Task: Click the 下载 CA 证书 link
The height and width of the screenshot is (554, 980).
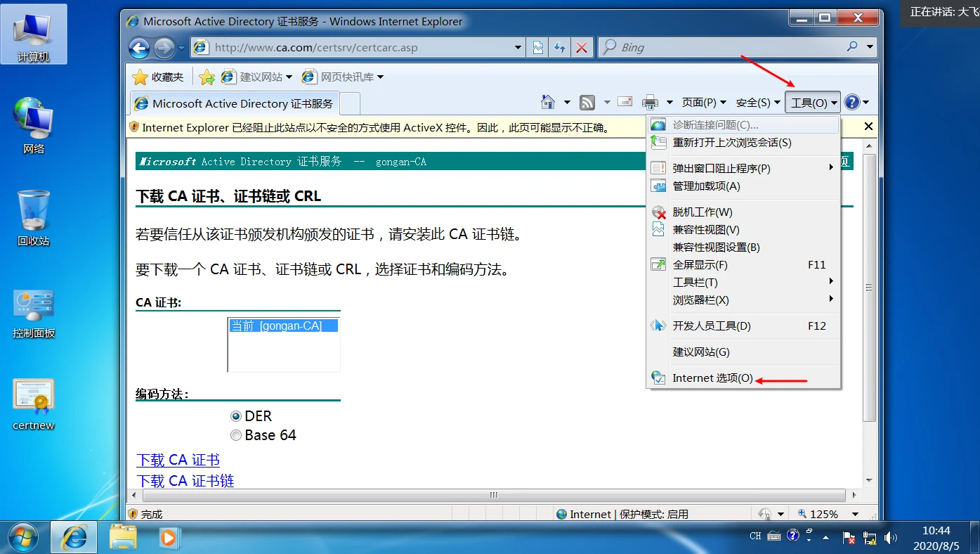Action: pos(178,460)
